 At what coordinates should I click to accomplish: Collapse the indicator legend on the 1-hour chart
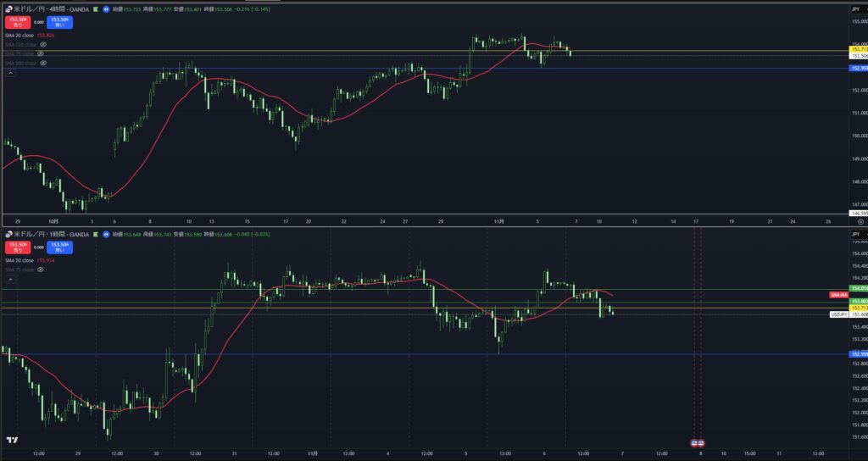[9, 280]
